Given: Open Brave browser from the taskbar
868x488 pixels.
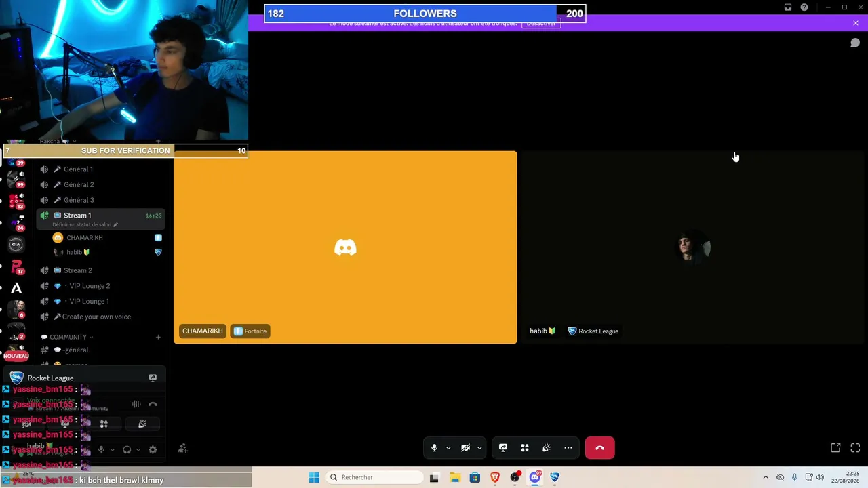Looking at the screenshot, I should pos(495,477).
